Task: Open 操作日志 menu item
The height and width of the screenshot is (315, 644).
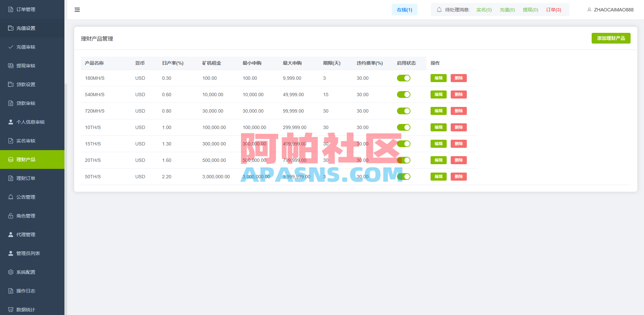Action: [32, 291]
